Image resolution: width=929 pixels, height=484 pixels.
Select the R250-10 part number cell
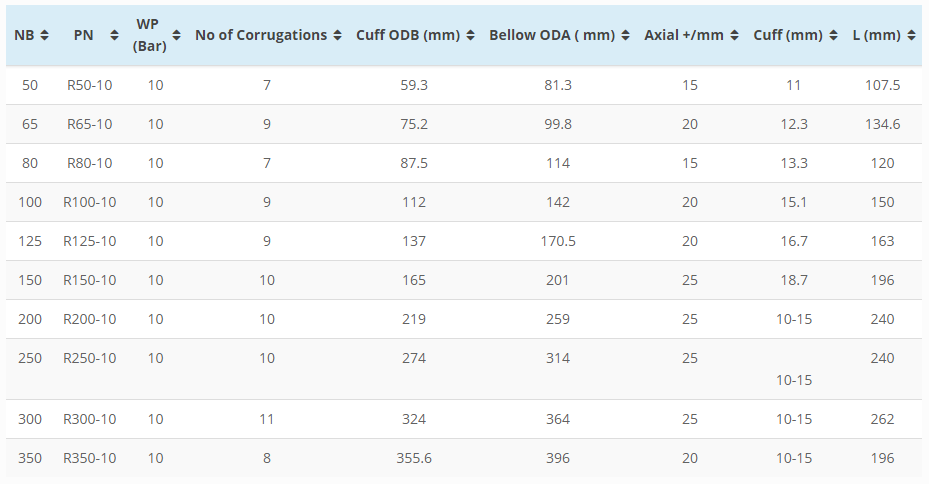90,358
